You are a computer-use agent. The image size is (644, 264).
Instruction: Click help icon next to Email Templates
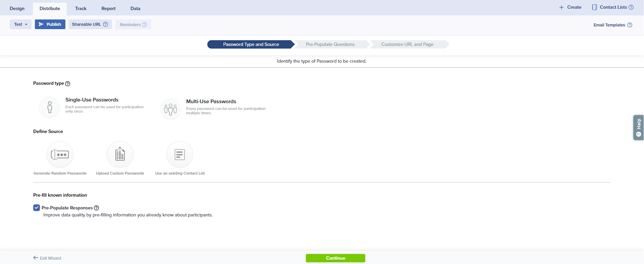[x=630, y=25]
